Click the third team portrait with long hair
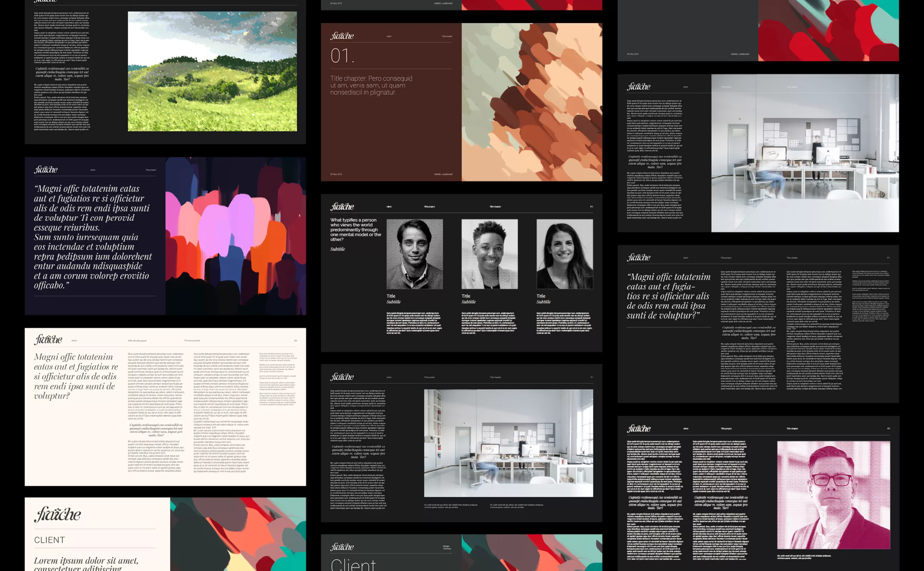Image resolution: width=924 pixels, height=571 pixels. point(564,254)
